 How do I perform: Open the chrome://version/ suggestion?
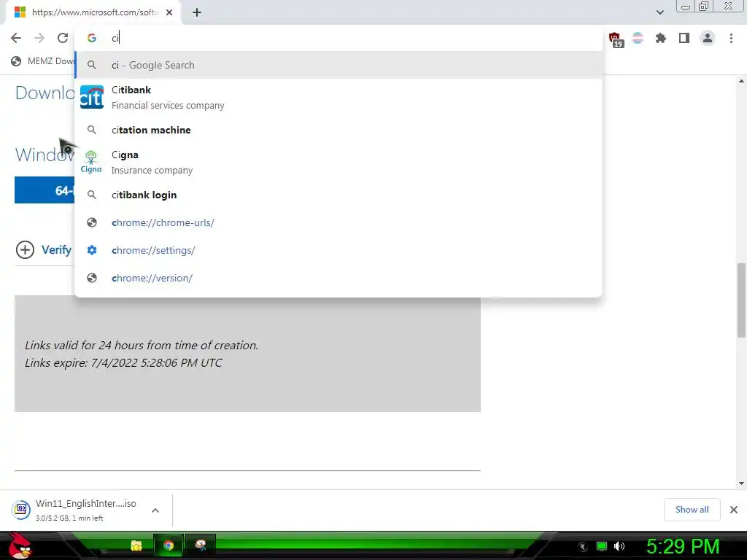point(338,278)
